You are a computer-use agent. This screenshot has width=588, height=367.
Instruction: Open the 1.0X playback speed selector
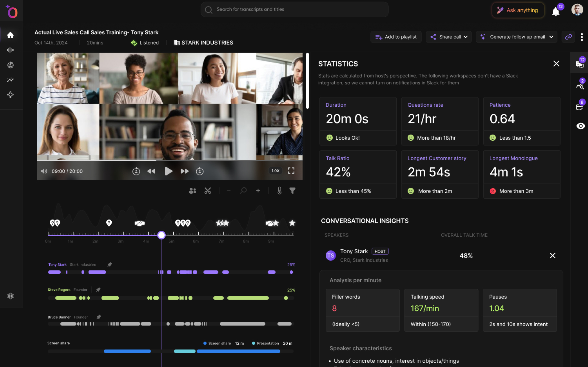point(275,171)
